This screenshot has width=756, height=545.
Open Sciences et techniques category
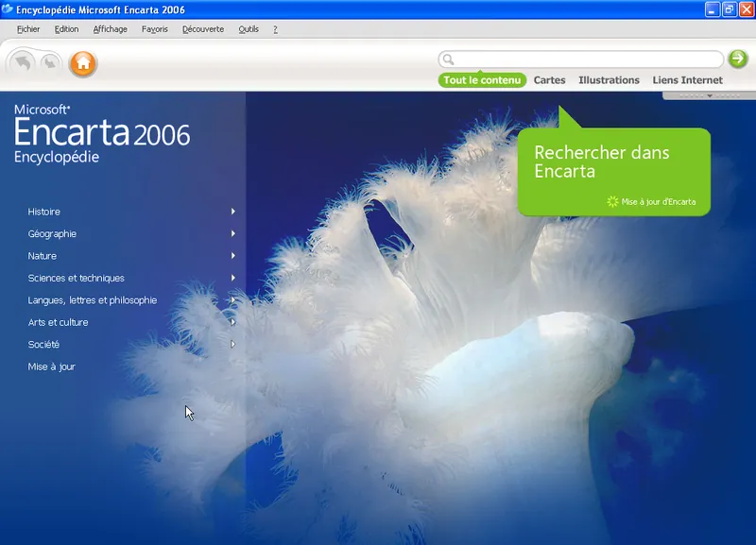(77, 278)
